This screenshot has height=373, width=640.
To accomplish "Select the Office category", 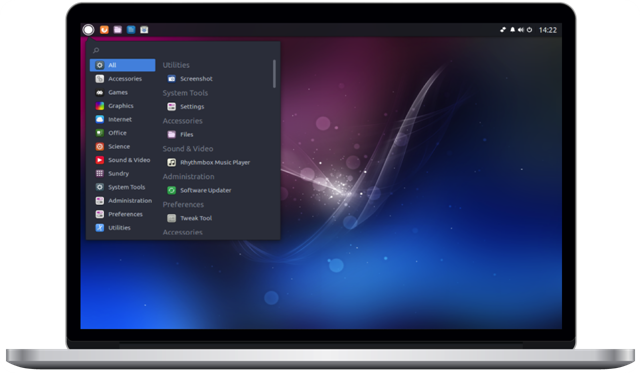I will pyautogui.click(x=122, y=133).
